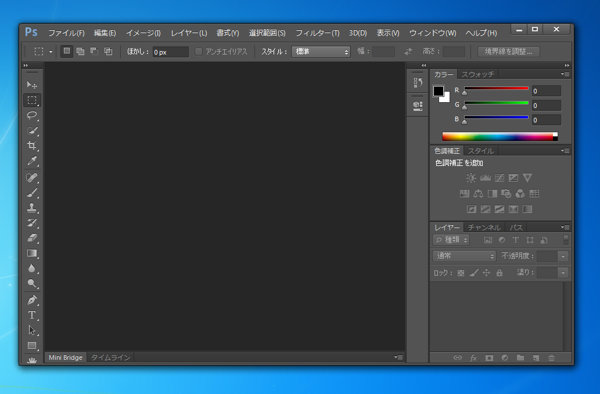This screenshot has width=600, height=394.
Task: Pick a color from the spectrum ramp
Action: (x=500, y=137)
